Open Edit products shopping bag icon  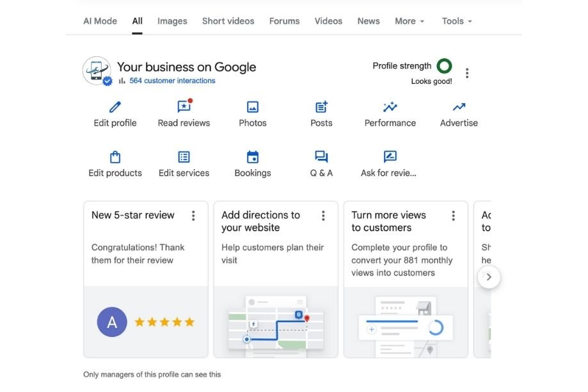tap(115, 157)
